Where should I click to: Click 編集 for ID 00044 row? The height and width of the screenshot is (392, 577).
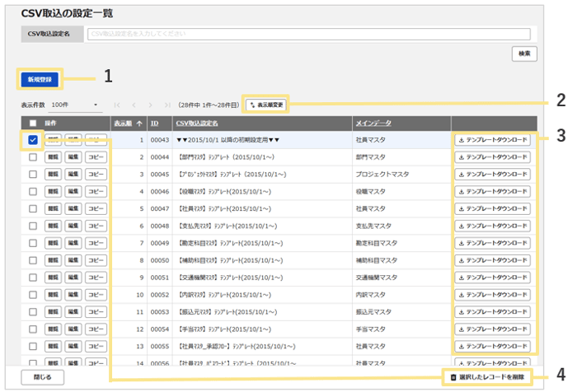coord(73,157)
